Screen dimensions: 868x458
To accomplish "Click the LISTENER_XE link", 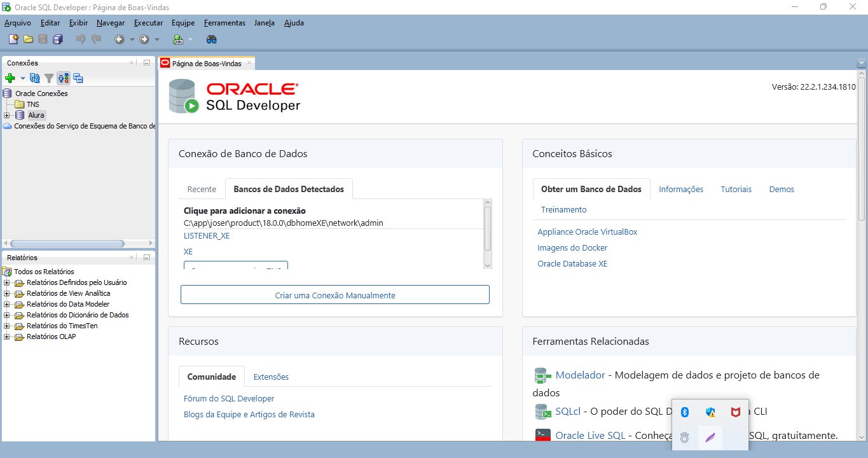I will (207, 235).
